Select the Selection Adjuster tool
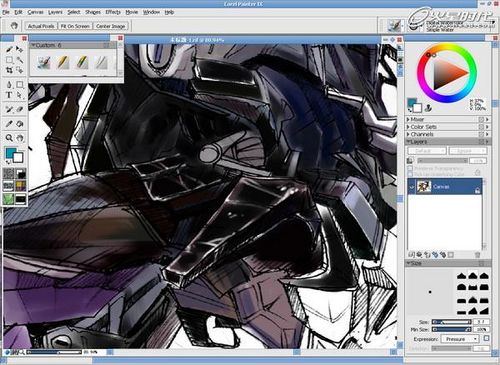Image resolution: width=500 pixels, height=365 pixels. click(x=20, y=70)
